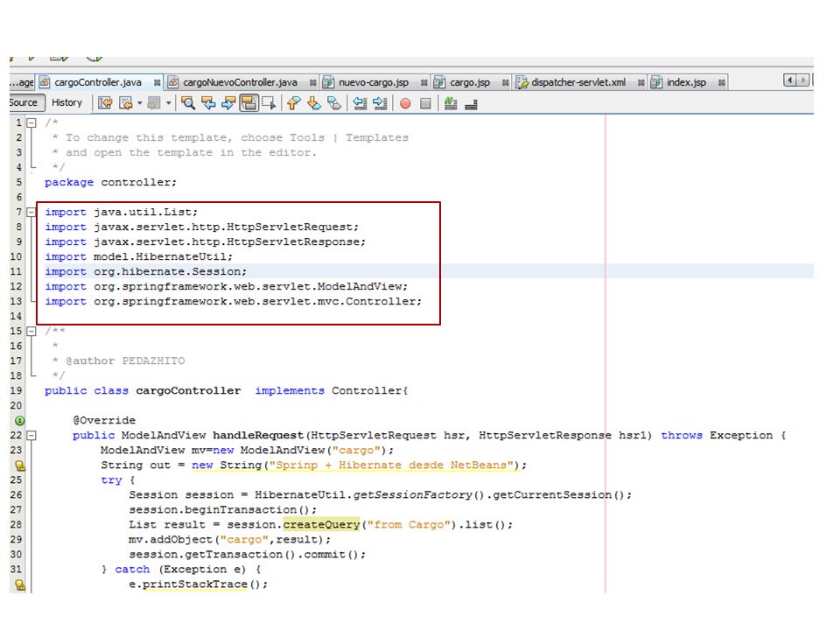Click the Find Selection magnifier icon

(188, 103)
